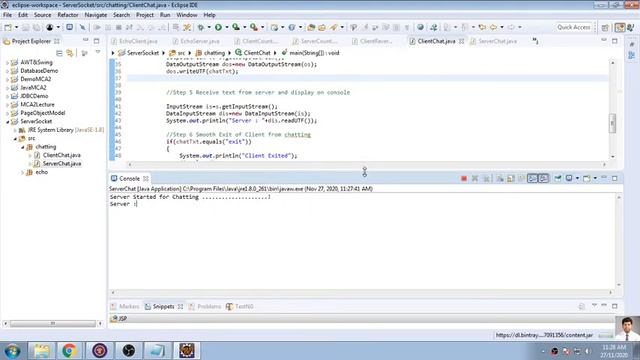Open Debug button dropdown arrow
The width and height of the screenshot is (640, 360).
click(209, 27)
